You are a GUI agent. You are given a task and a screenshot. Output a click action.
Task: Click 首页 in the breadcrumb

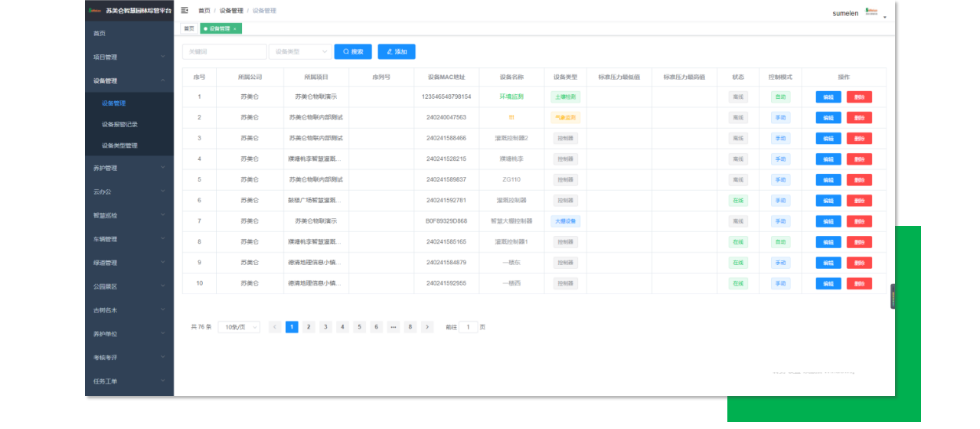pyautogui.click(x=204, y=11)
